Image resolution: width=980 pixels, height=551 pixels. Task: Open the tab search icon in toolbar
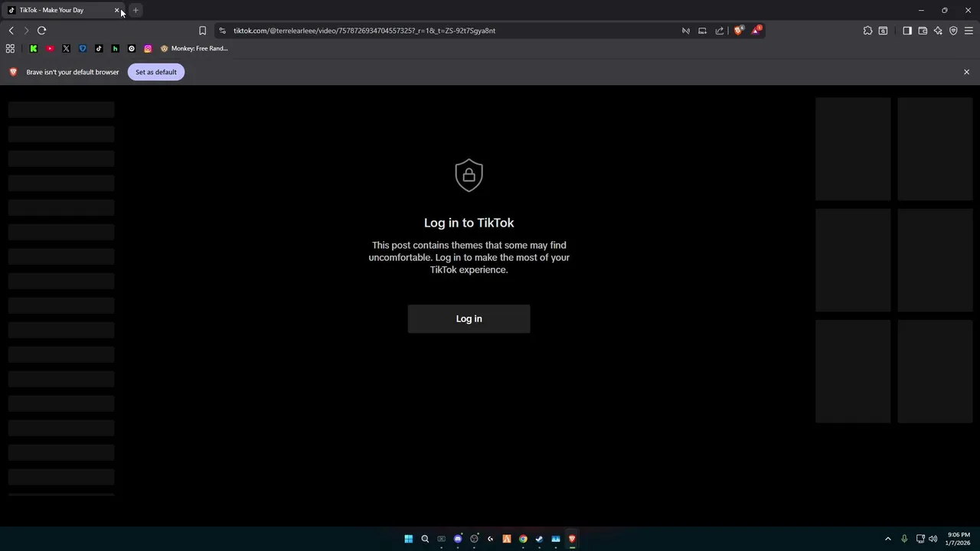pyautogui.click(x=883, y=31)
